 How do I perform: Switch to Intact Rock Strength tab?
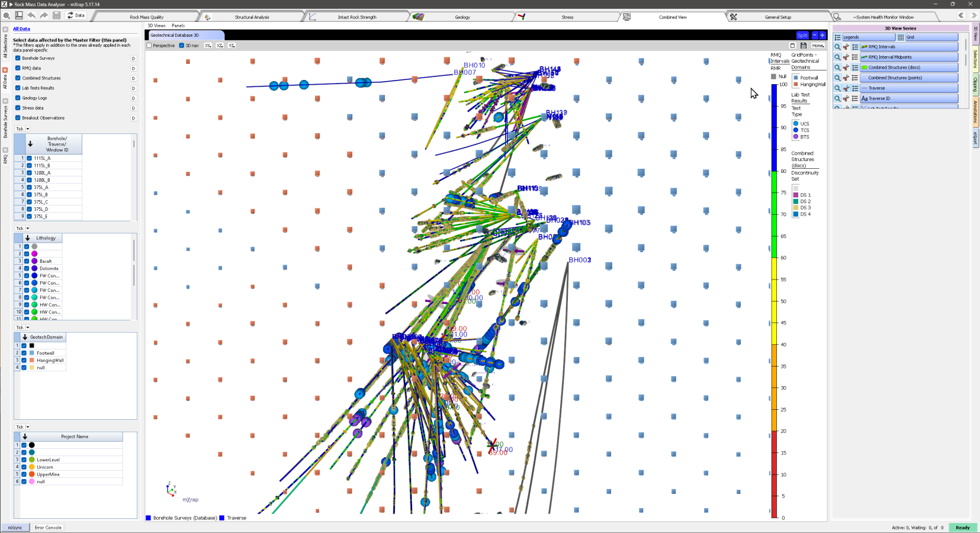(356, 17)
